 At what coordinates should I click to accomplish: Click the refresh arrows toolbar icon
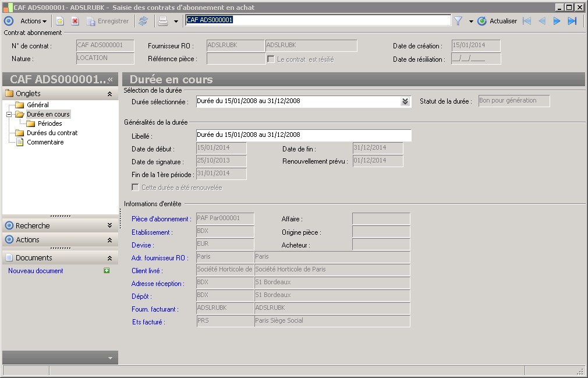click(x=143, y=21)
